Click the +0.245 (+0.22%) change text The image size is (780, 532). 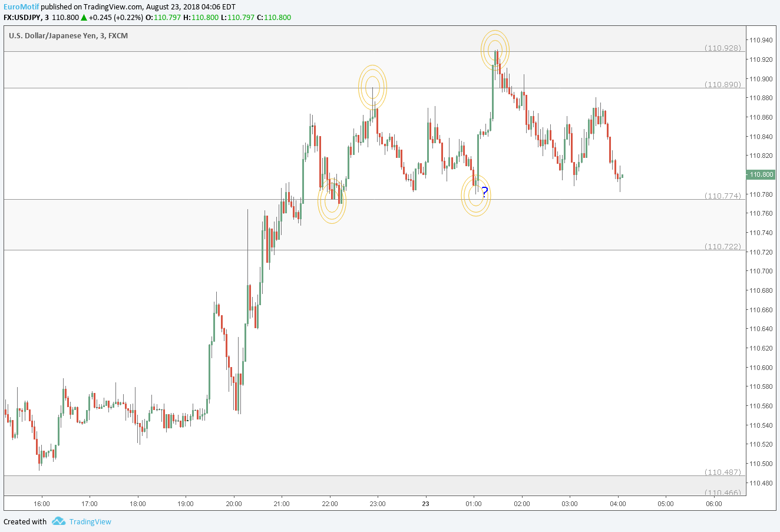pyautogui.click(x=116, y=18)
